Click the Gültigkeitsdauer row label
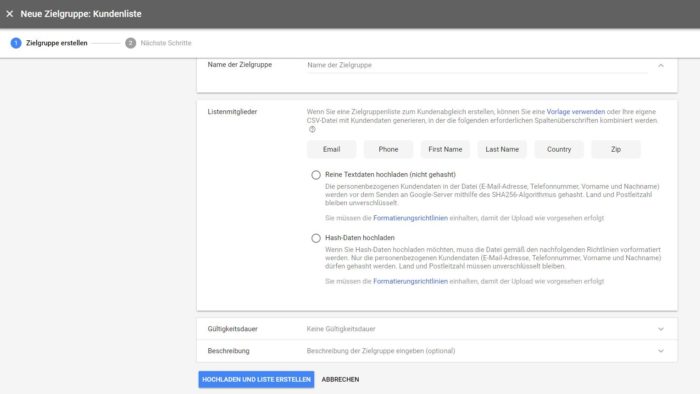This screenshot has width=700, height=394. point(233,329)
